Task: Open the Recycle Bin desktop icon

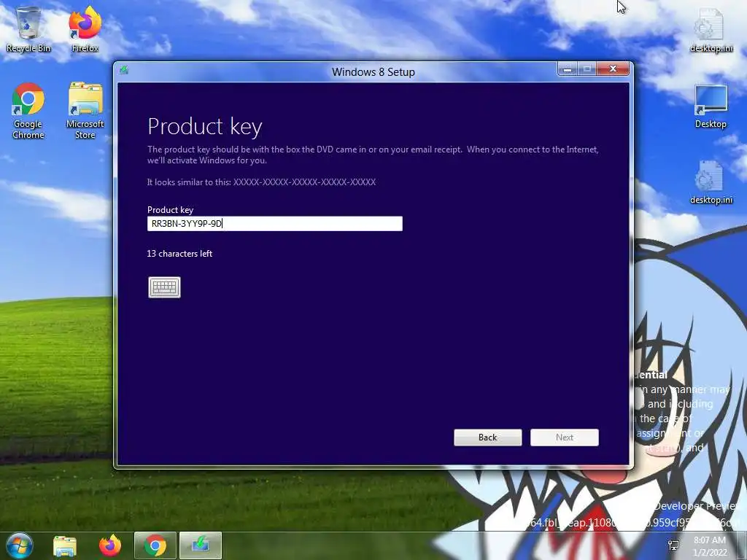Action: (x=28, y=29)
